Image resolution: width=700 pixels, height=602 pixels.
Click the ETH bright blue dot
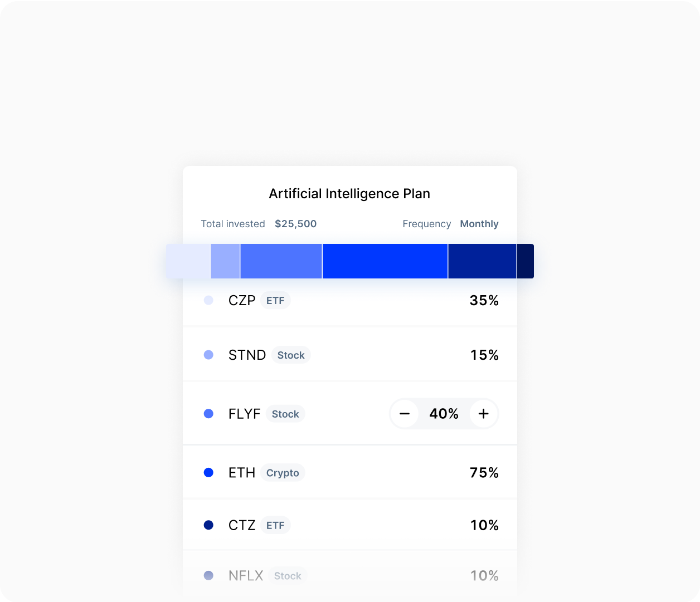(208, 472)
